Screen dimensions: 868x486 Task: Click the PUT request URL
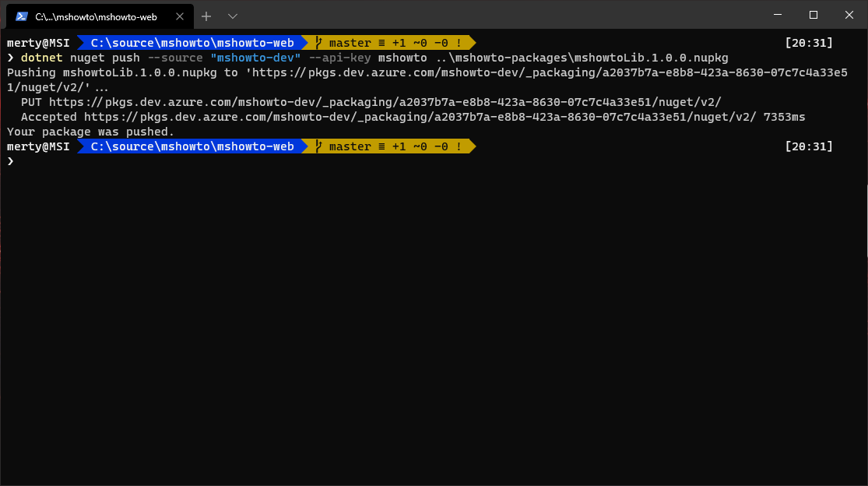(385, 102)
